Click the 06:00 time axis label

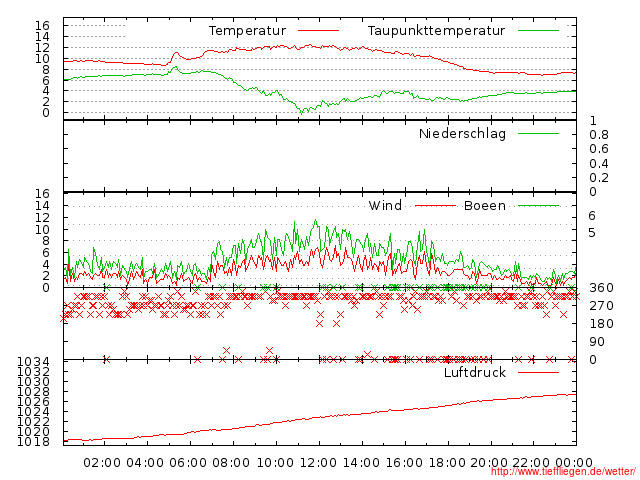pyautogui.click(x=188, y=463)
